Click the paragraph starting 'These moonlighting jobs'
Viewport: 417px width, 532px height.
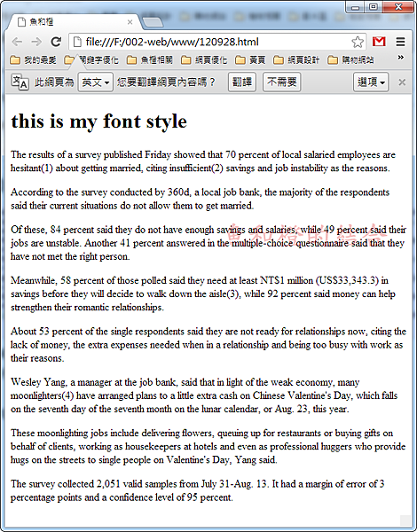click(208, 447)
